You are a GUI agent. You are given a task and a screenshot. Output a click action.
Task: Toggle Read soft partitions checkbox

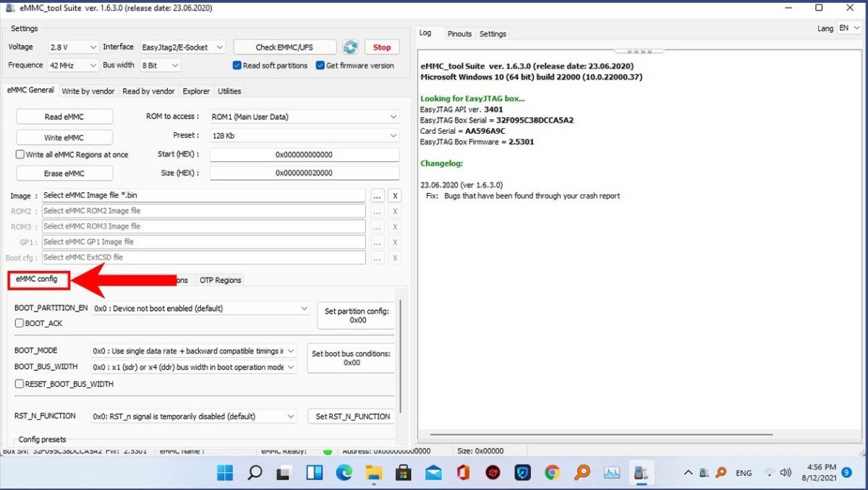point(237,66)
